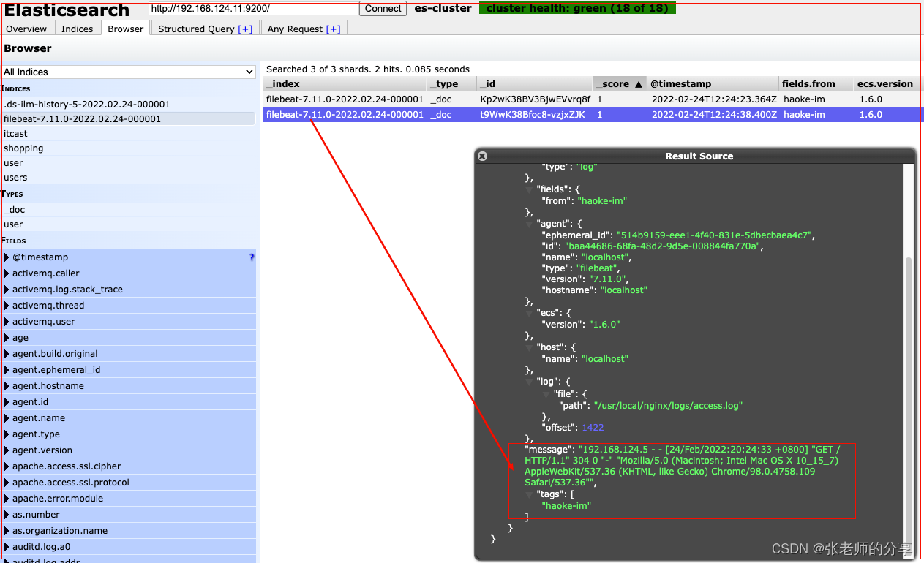The height and width of the screenshot is (563, 924).
Task: Sort results by _type column
Action: [x=451, y=83]
